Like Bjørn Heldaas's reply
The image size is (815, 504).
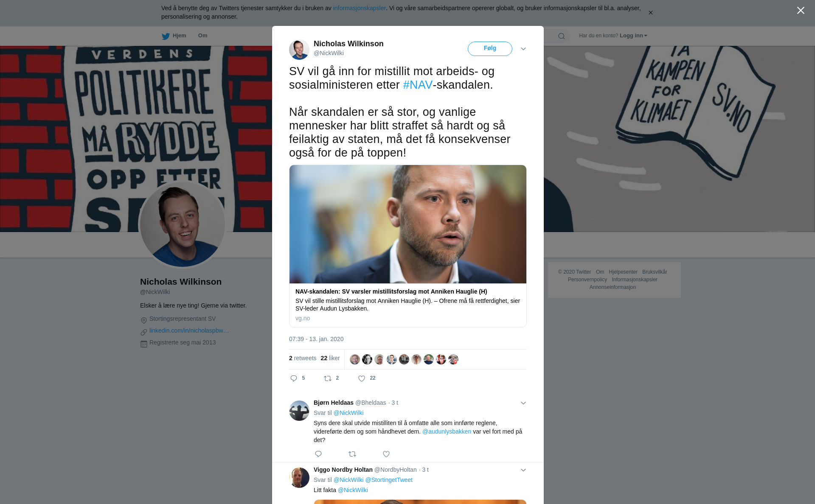pos(386,454)
